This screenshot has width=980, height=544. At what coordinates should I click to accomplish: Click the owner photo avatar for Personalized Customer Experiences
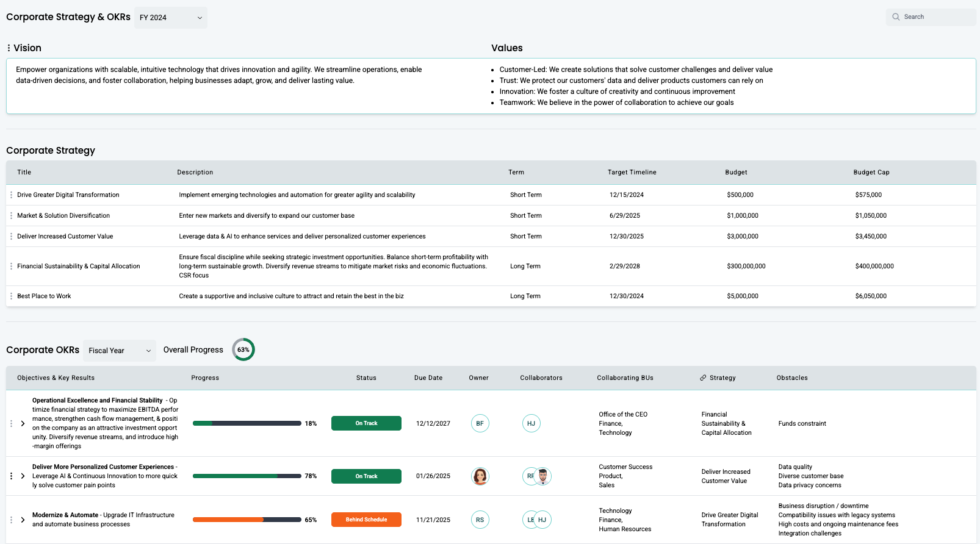[x=480, y=476]
